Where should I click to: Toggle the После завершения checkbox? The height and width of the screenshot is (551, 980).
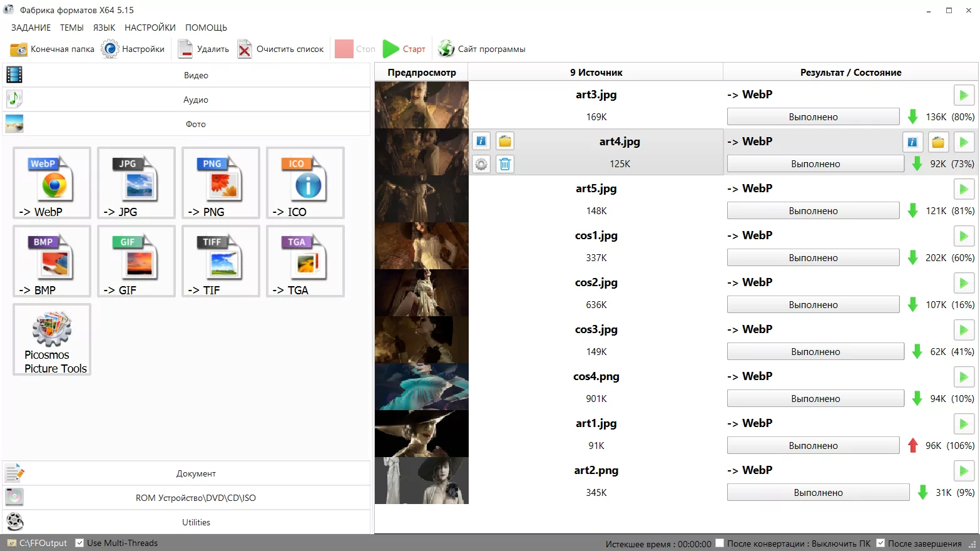880,543
